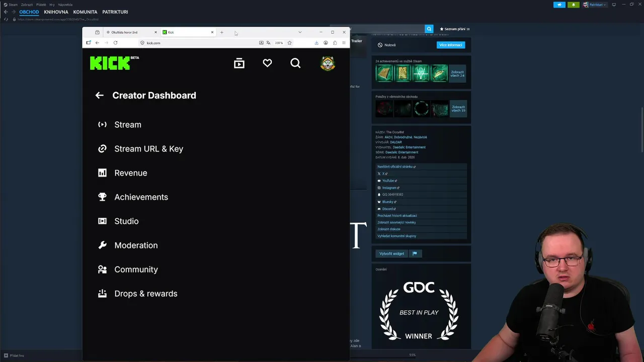Open the Nápověda menu in Steam
This screenshot has height=362, width=644.
(65, 5)
